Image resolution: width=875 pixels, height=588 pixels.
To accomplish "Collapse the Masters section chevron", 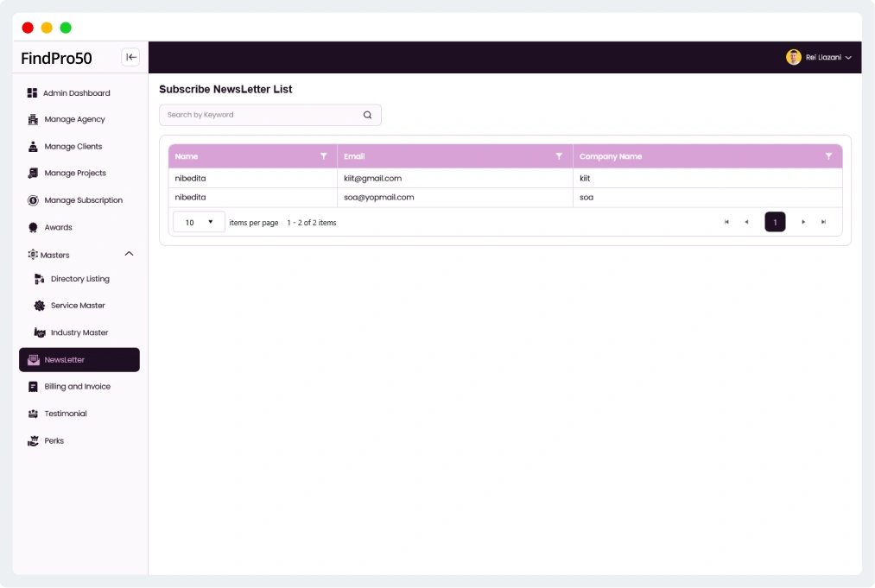I will [130, 254].
